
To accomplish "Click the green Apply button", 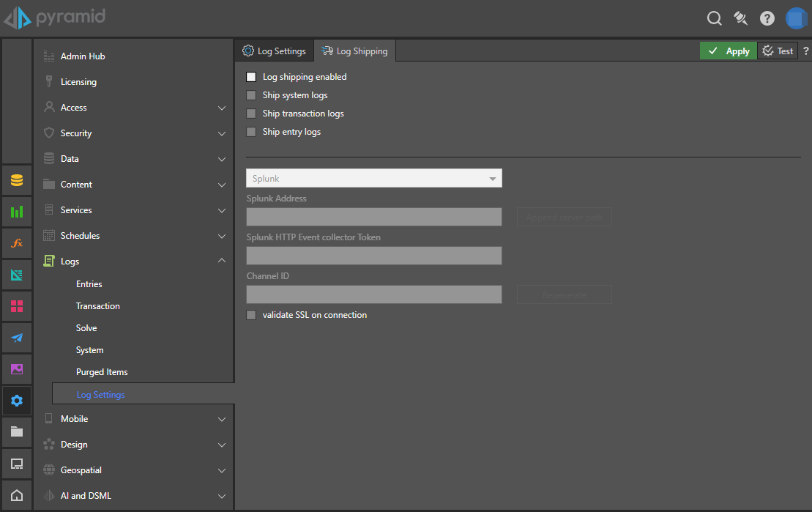I will [x=729, y=51].
